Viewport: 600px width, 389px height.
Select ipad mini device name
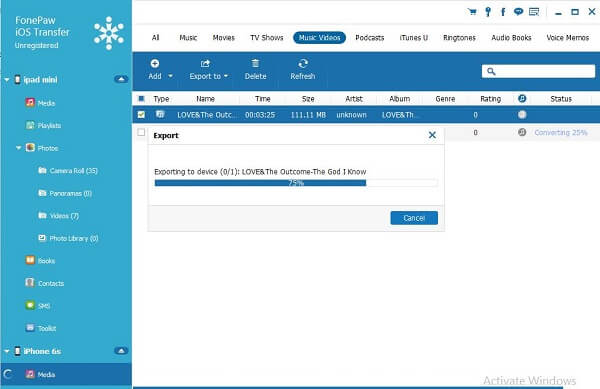point(40,80)
